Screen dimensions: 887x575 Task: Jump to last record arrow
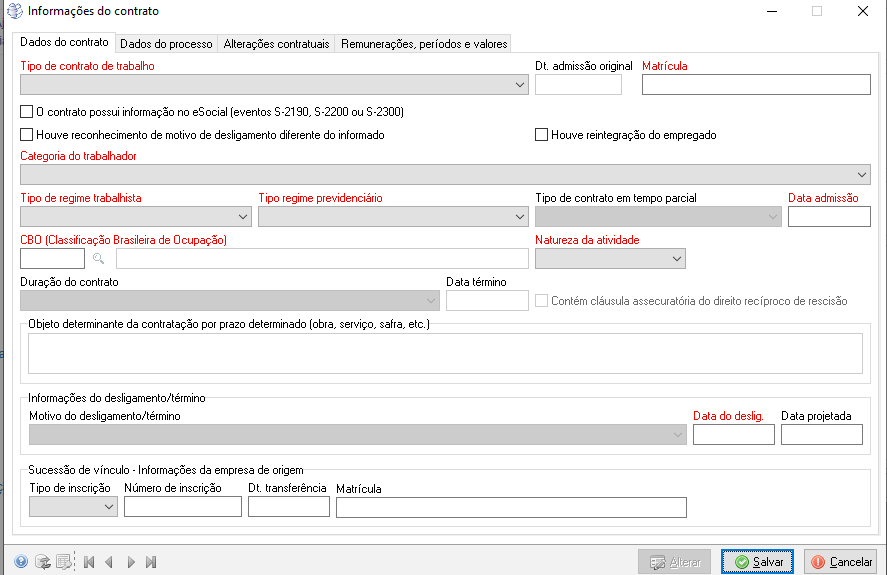(151, 562)
